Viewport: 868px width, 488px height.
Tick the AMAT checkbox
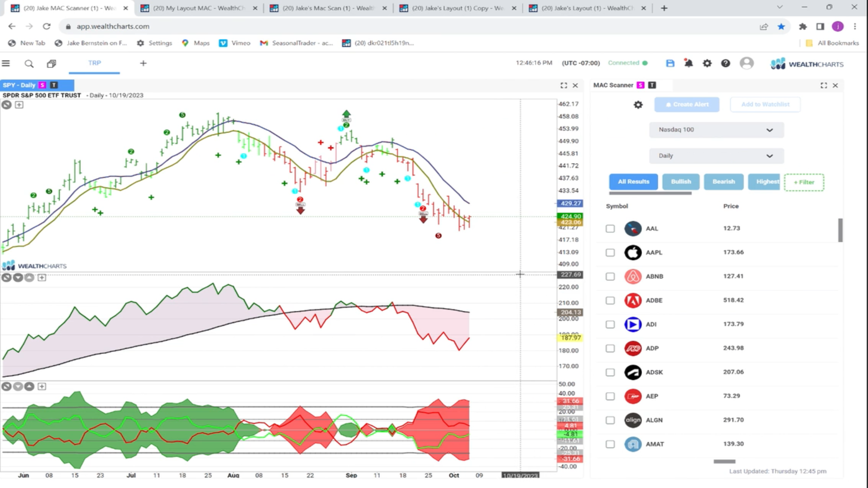tap(610, 444)
